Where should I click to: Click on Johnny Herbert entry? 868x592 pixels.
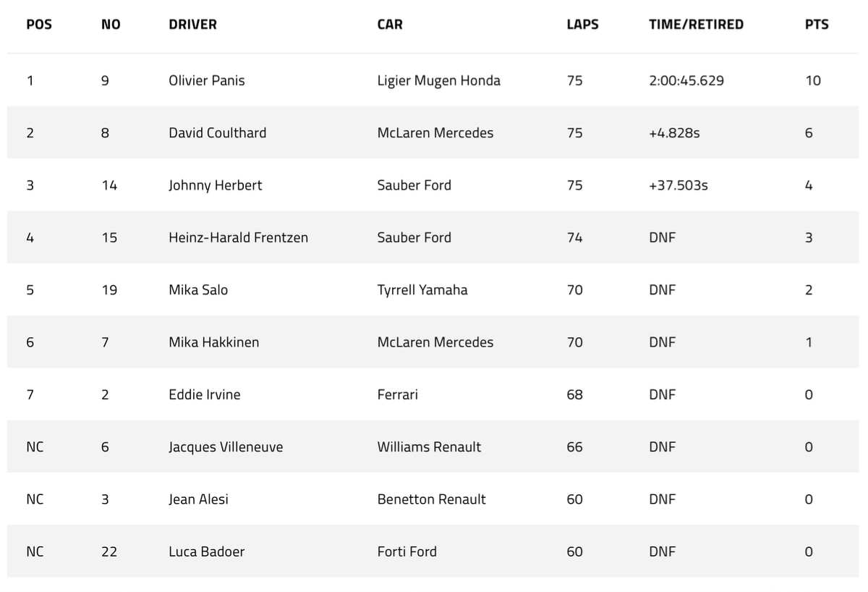215,185
